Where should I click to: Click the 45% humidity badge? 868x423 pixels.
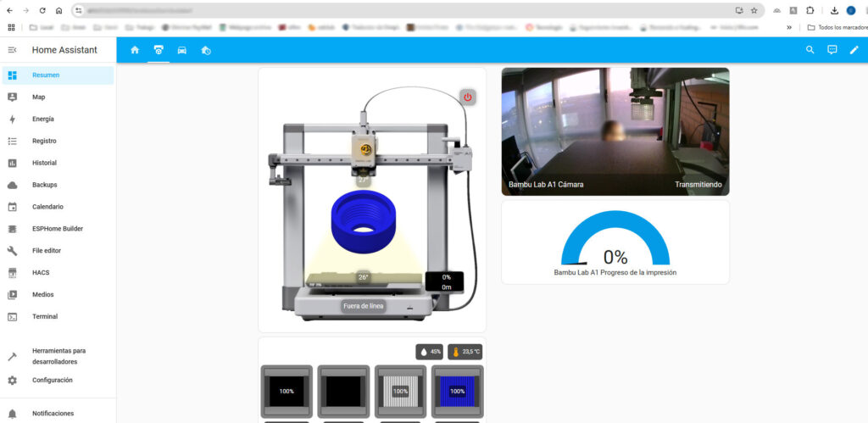click(x=430, y=352)
